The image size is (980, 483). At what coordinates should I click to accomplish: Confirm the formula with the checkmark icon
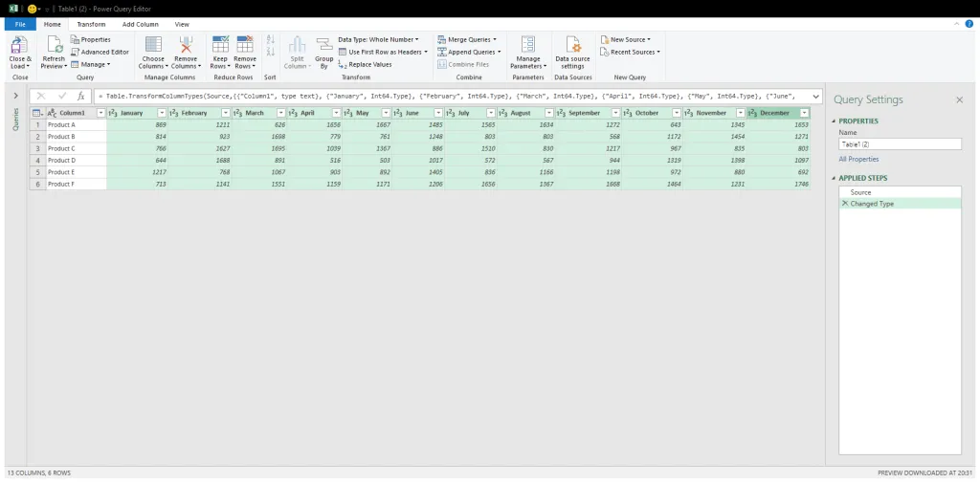point(62,97)
